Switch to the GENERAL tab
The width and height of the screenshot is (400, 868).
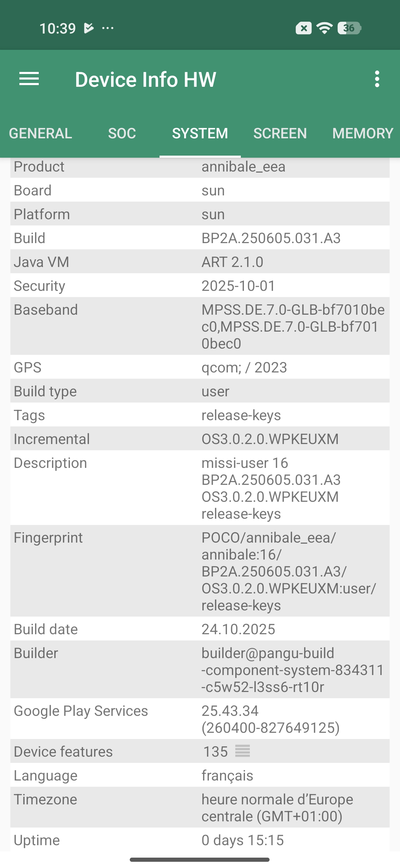pyautogui.click(x=40, y=133)
